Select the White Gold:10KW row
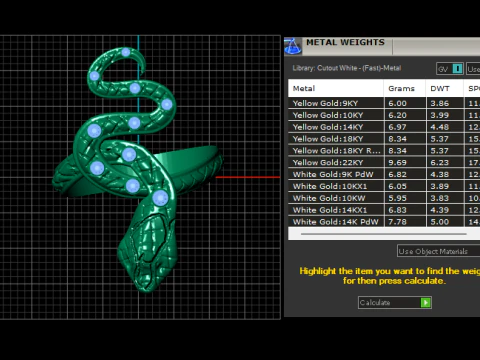 [384, 198]
